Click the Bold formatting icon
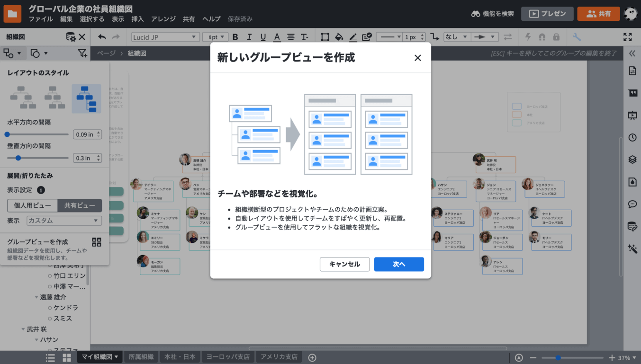 pos(235,37)
